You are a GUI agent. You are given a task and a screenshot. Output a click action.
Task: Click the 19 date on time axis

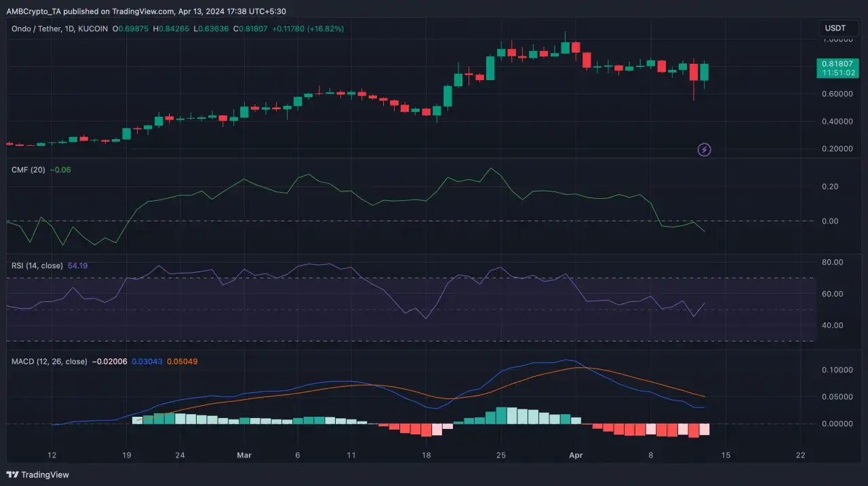pos(126,455)
